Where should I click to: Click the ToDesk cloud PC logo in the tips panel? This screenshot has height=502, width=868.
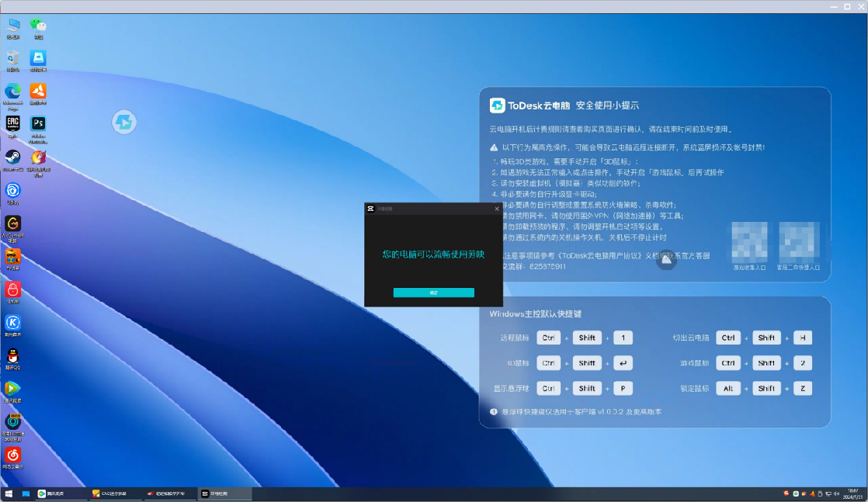497,106
